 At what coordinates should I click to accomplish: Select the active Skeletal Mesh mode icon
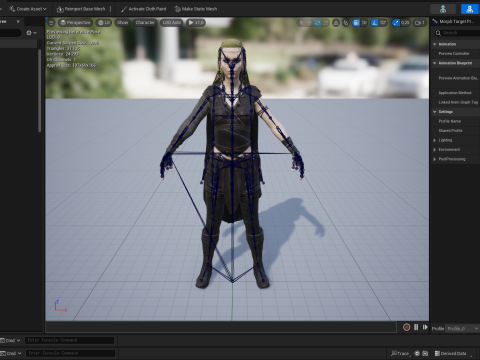[470, 9]
